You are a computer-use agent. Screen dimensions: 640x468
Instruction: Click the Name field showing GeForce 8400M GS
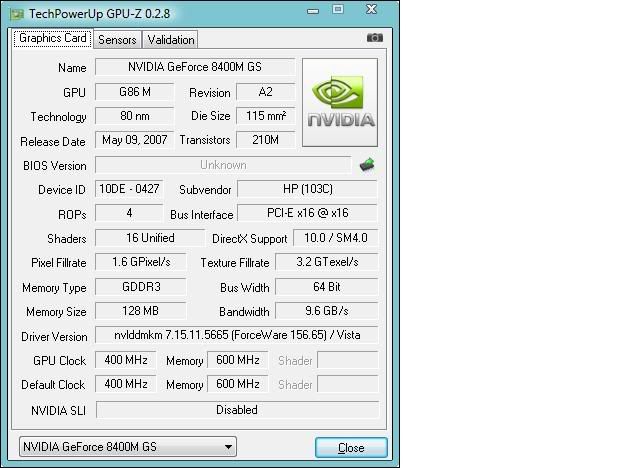pyautogui.click(x=195, y=67)
